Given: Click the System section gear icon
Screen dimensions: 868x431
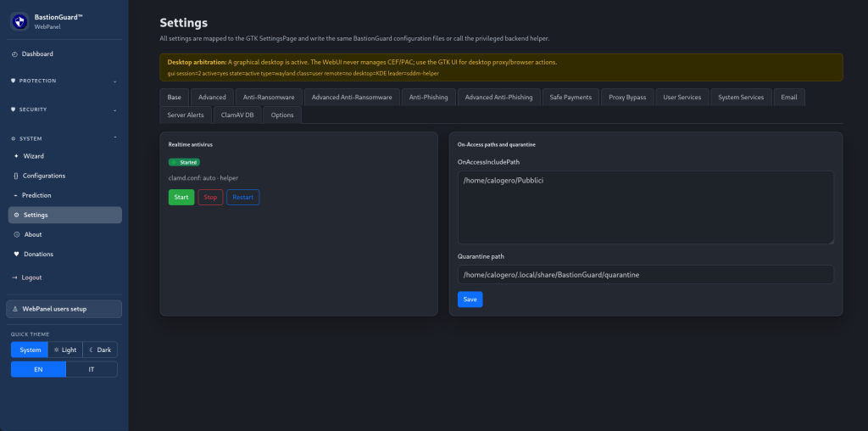Looking at the screenshot, I should 14,138.
